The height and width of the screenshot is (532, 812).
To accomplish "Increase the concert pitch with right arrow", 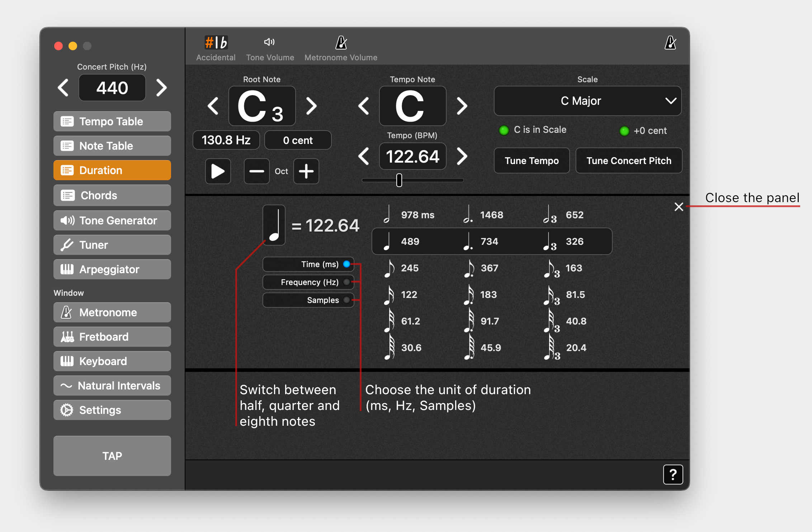I will [x=161, y=88].
